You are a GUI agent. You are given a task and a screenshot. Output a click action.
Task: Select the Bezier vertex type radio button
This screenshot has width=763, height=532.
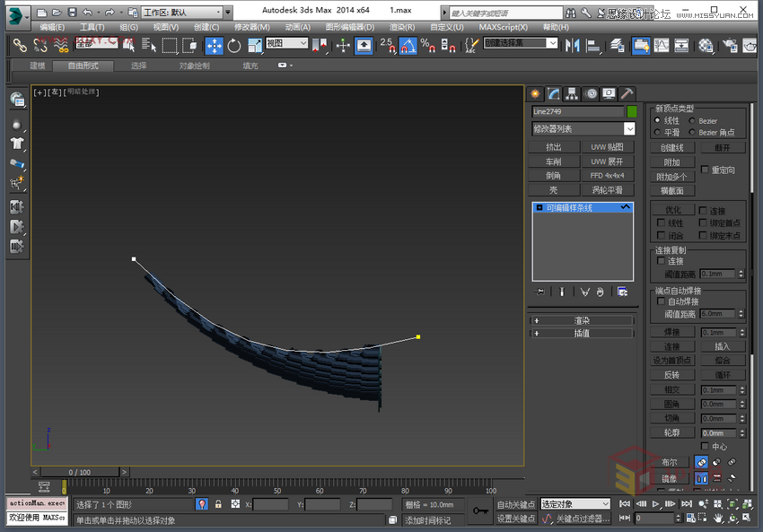click(x=692, y=121)
